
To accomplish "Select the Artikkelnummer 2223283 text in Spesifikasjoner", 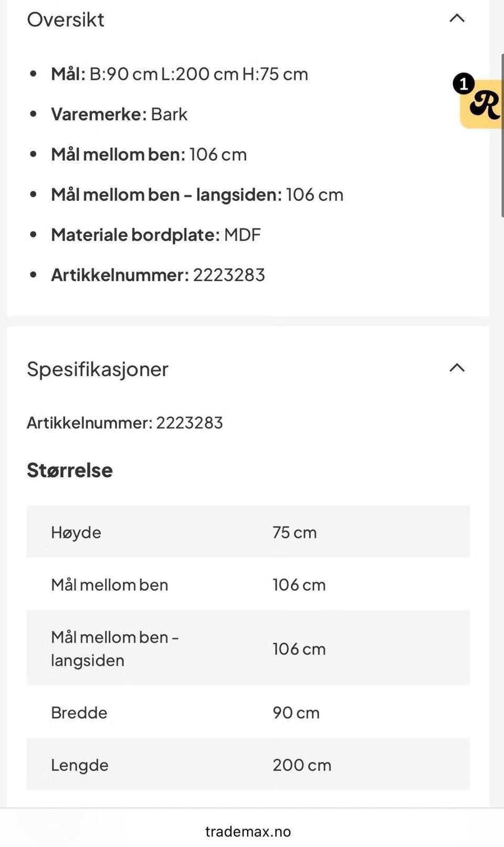I will pyautogui.click(x=125, y=423).
